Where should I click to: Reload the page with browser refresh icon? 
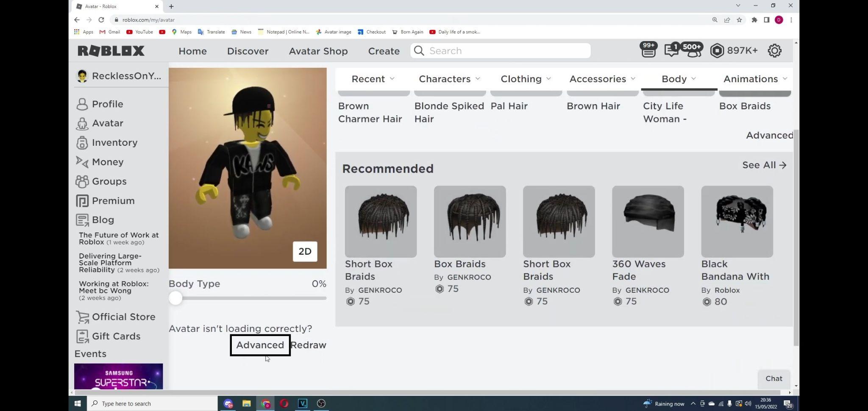pyautogui.click(x=101, y=20)
